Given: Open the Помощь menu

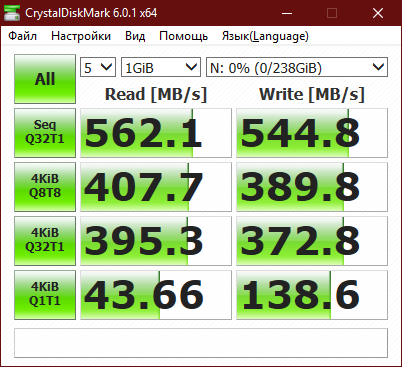Looking at the screenshot, I should click(183, 36).
